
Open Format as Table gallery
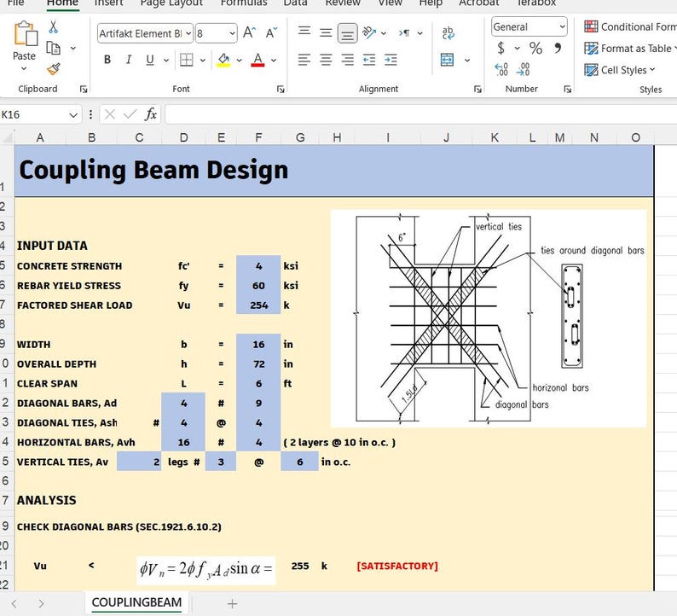point(630,49)
